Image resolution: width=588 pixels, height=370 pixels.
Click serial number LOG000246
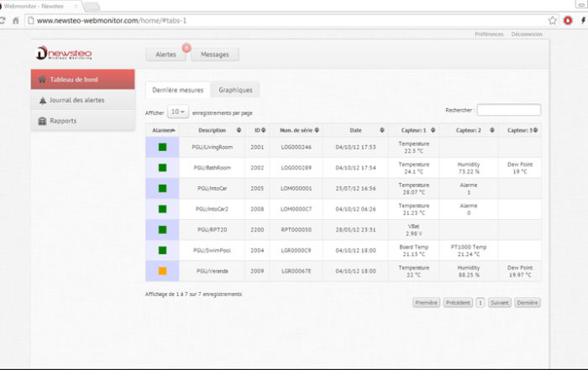tap(297, 147)
